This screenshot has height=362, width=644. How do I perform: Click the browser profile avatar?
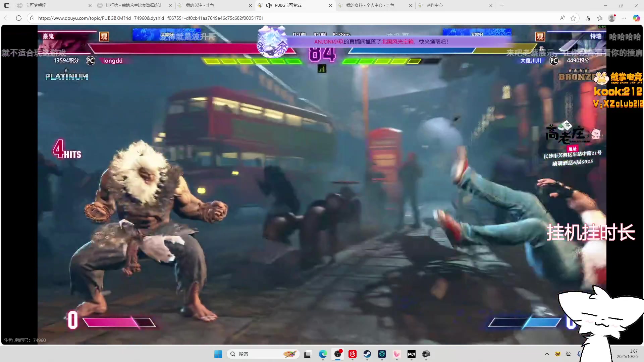pyautogui.click(x=612, y=18)
